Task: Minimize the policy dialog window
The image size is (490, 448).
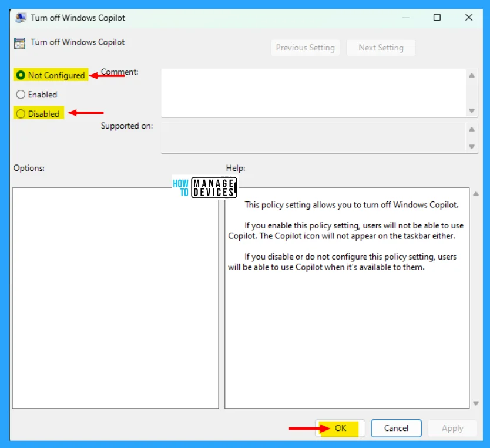Action: click(405, 18)
